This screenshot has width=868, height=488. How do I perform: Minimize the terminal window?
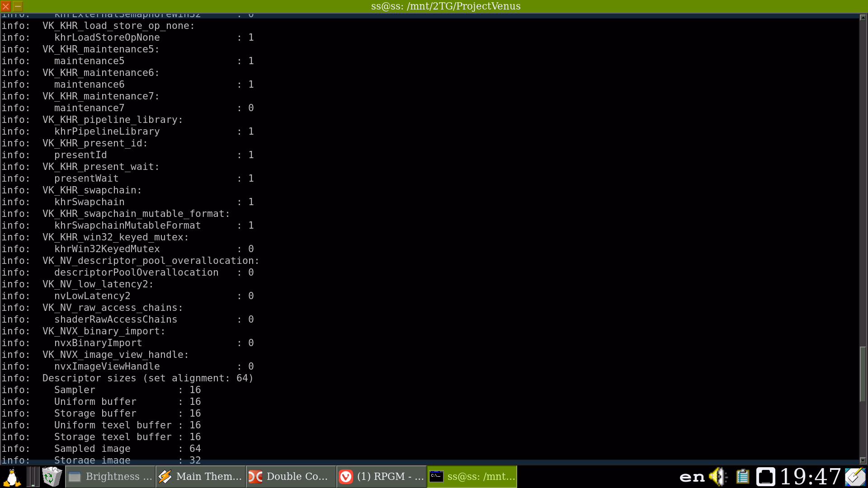click(18, 6)
